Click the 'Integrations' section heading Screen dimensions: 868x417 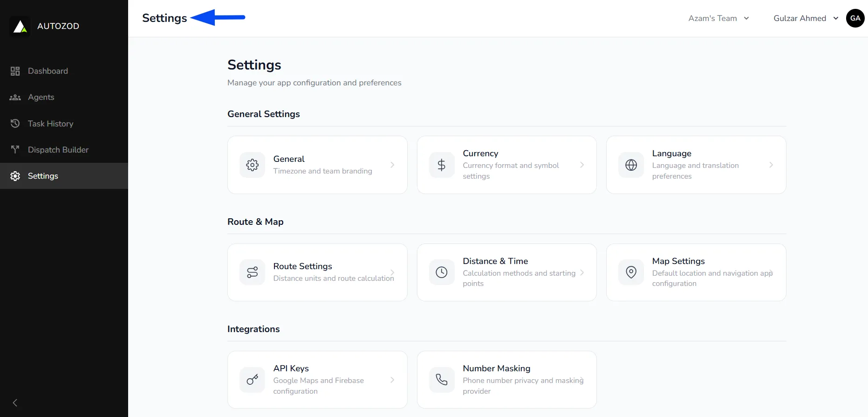pyautogui.click(x=253, y=329)
